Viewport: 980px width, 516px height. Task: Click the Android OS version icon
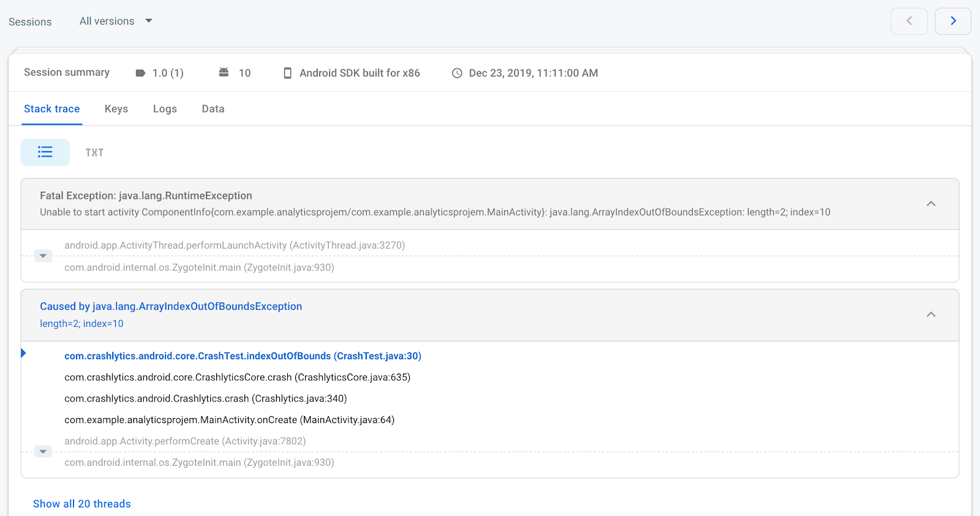coord(224,73)
